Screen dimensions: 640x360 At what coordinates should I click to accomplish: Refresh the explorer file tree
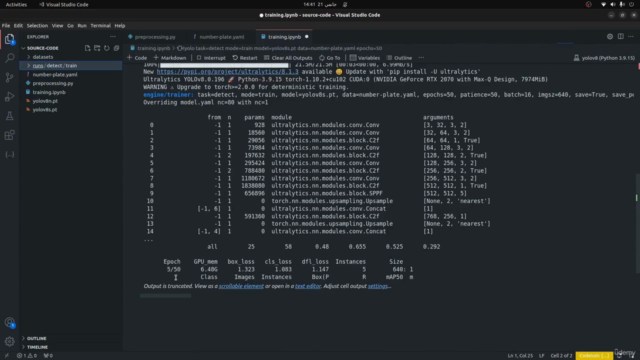point(107,48)
